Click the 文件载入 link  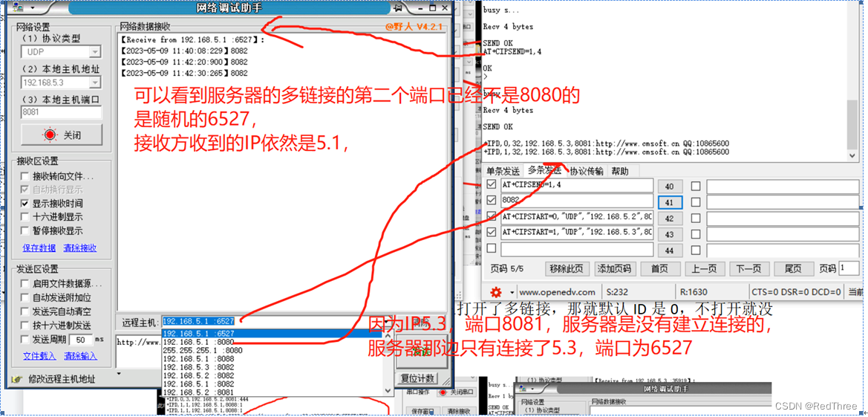click(39, 356)
